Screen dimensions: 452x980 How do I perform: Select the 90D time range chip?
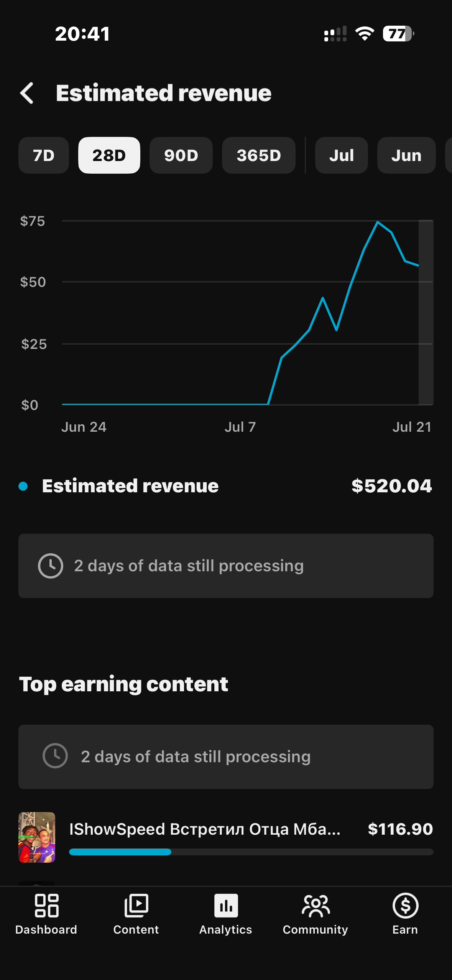pyautogui.click(x=181, y=155)
